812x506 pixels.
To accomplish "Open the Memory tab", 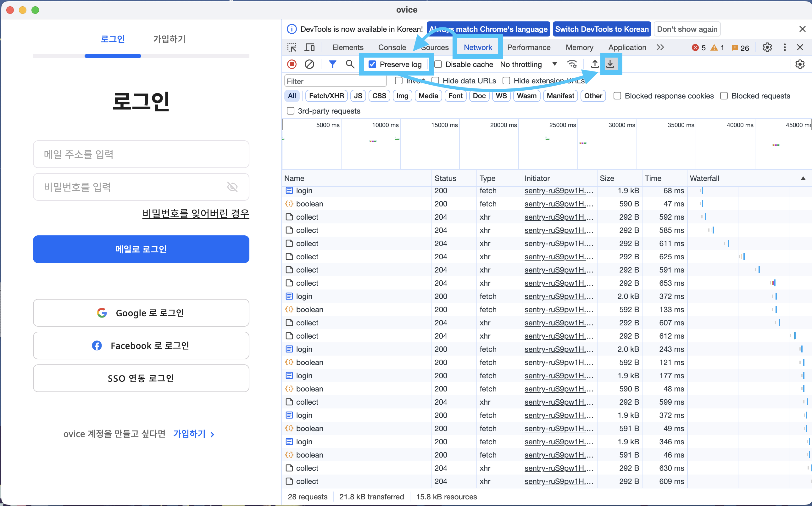I will click(x=579, y=48).
